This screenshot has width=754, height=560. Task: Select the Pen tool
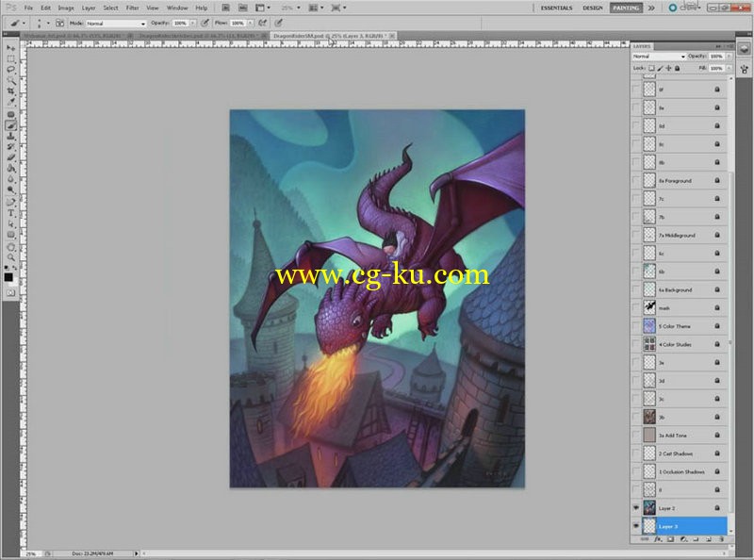pyautogui.click(x=10, y=202)
